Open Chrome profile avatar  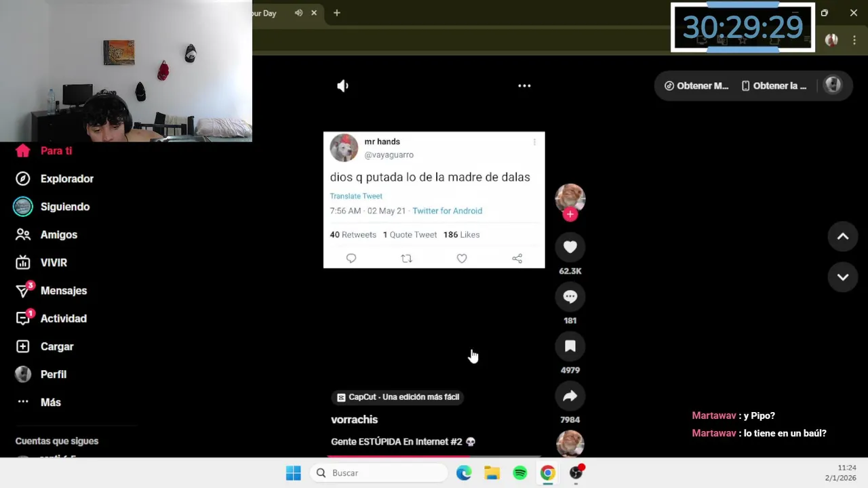[831, 40]
